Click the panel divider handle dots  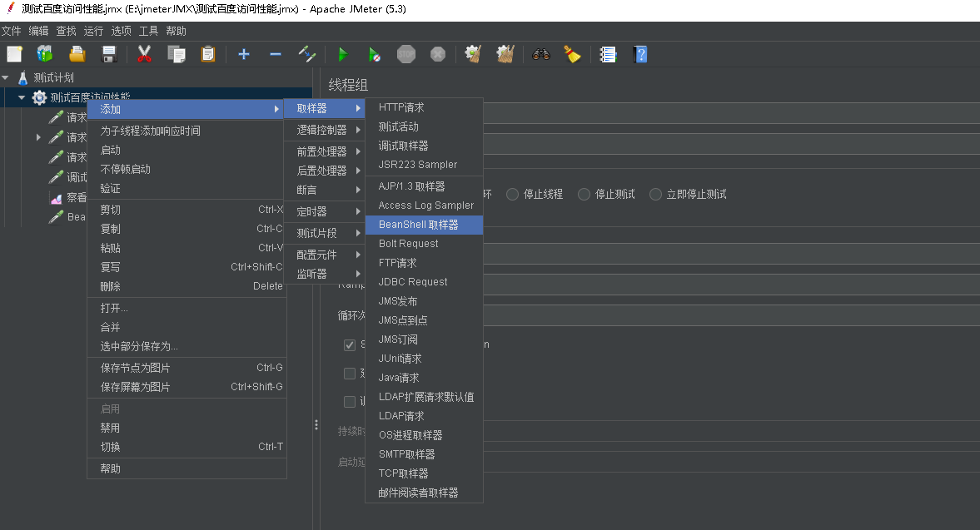[x=316, y=425]
